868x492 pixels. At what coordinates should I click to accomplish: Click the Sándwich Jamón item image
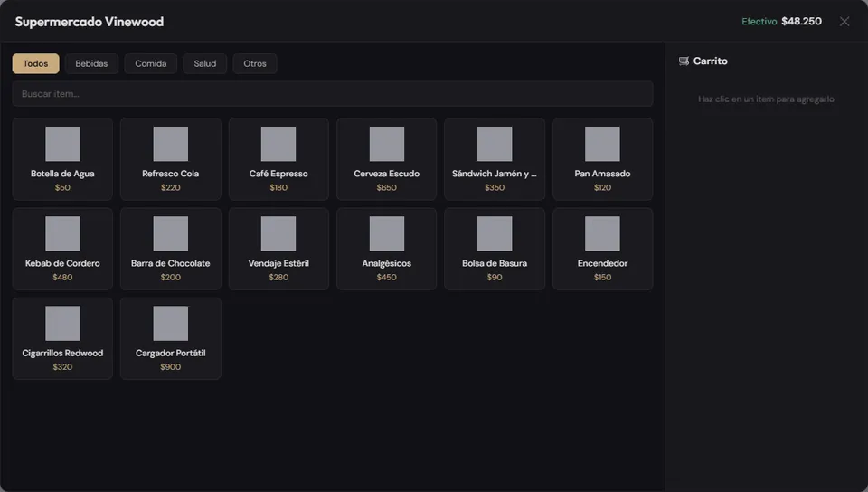495,144
